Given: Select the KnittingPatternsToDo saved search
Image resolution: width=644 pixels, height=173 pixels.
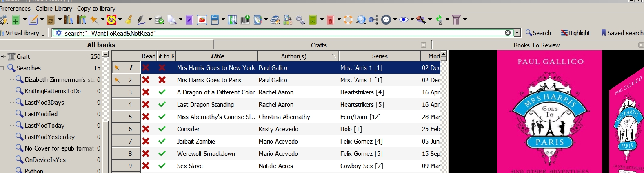Looking at the screenshot, I should click(x=53, y=91).
